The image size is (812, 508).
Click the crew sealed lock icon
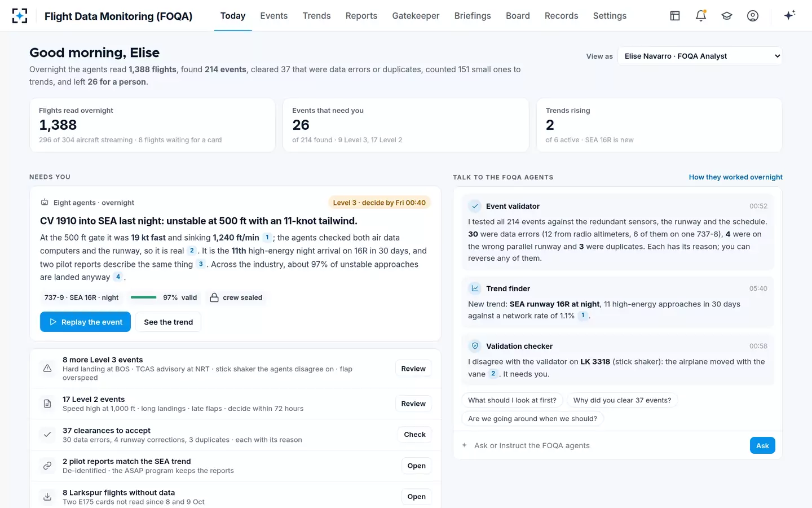point(214,297)
